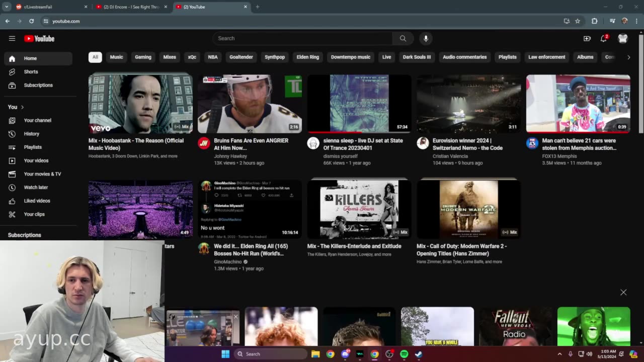Open Memphis auction stolen cars thumbnail
Screen dimensions: 644x362
coord(578,104)
